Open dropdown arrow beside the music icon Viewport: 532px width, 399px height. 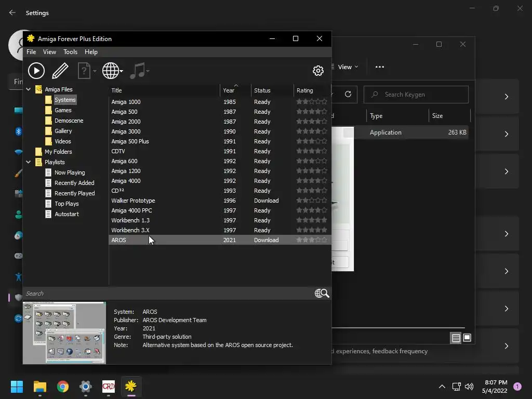[x=148, y=71]
